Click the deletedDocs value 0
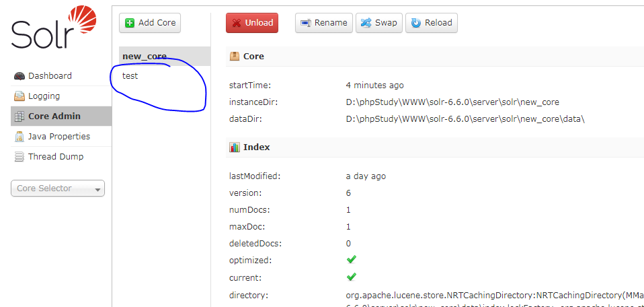 (349, 244)
